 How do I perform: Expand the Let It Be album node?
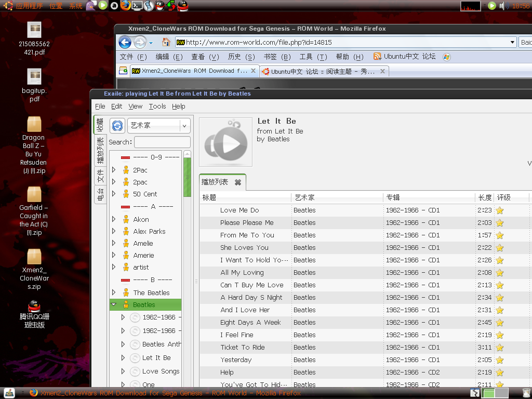[x=123, y=357]
